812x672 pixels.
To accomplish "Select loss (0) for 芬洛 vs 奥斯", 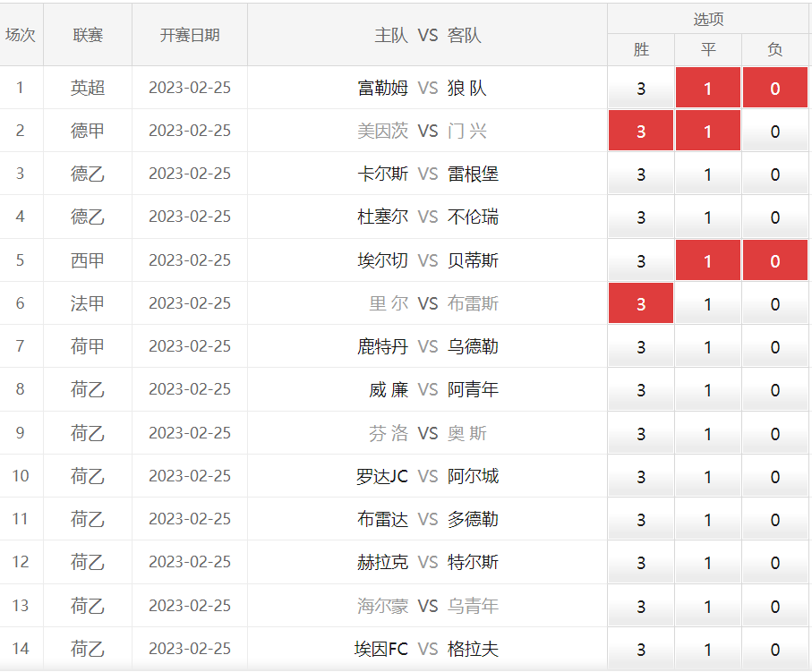I will 775,433.
